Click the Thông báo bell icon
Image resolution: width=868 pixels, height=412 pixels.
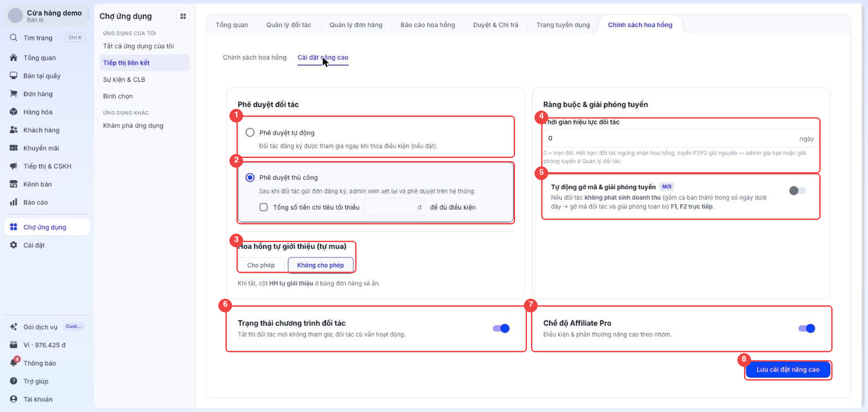[14, 363]
